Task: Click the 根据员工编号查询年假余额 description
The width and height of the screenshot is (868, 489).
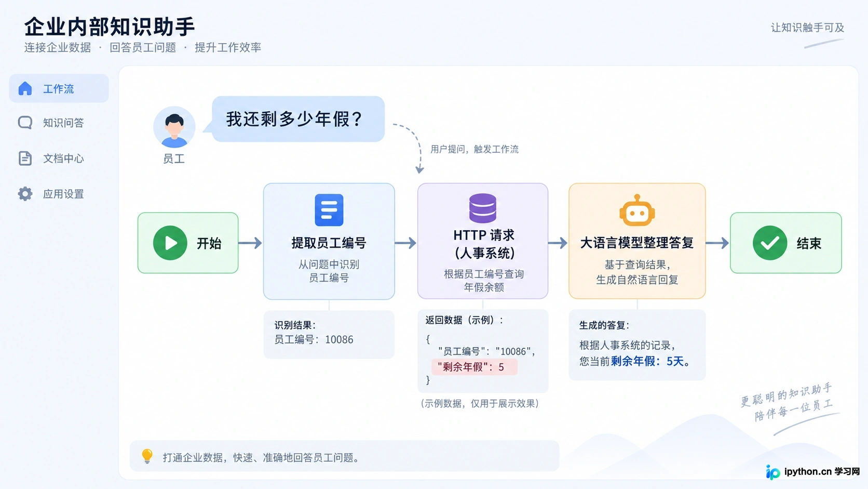Action: (484, 280)
